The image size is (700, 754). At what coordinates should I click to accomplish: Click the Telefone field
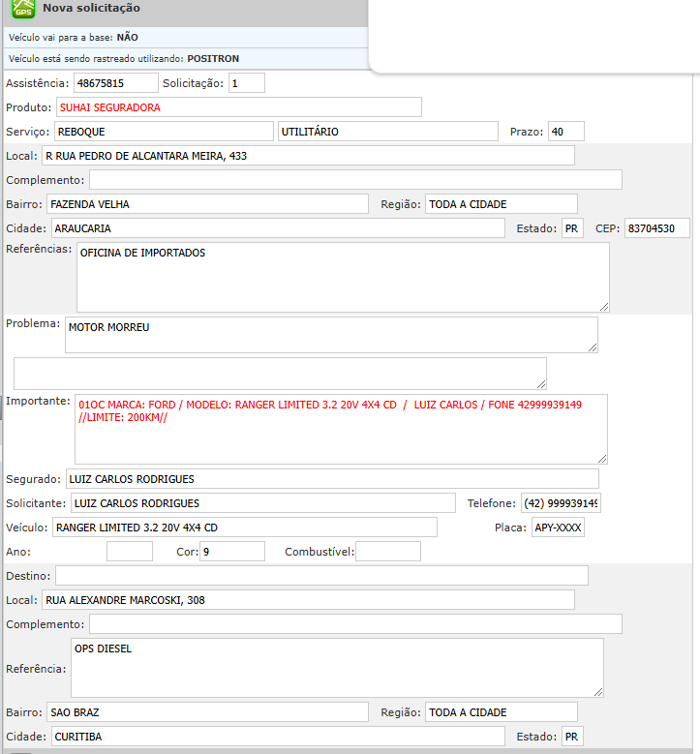(x=561, y=503)
